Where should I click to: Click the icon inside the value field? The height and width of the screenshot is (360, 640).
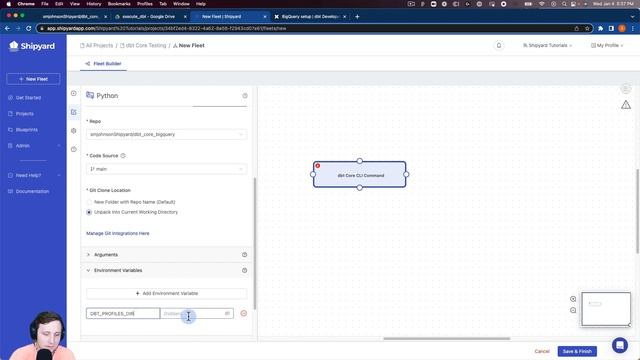(x=227, y=313)
